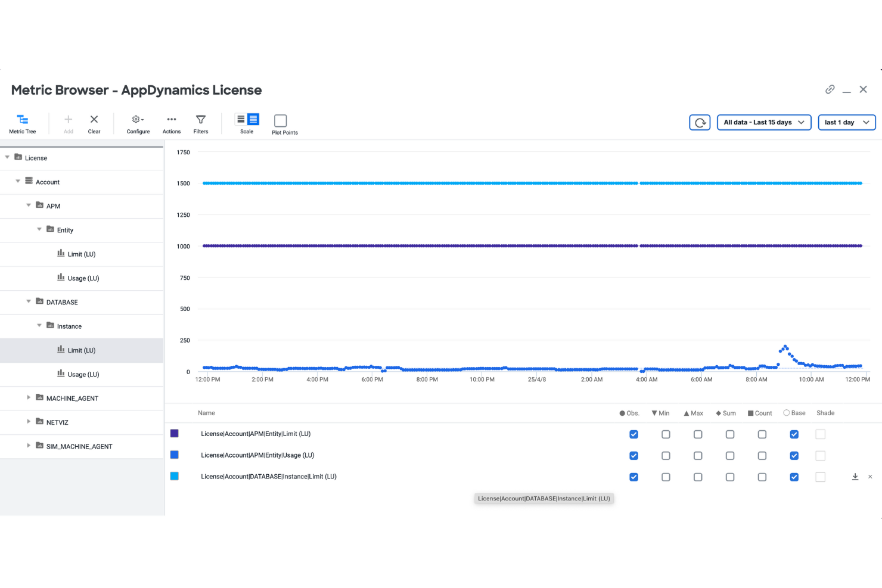Enable Count for DATABASE Instance Limit
Screen dimensions: 882x588
tap(762, 477)
